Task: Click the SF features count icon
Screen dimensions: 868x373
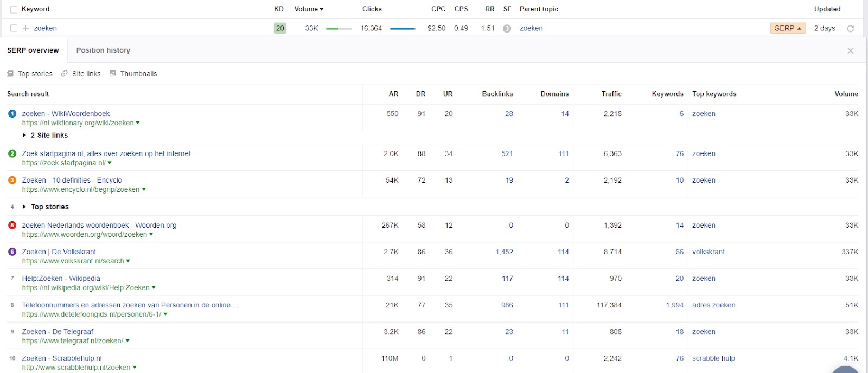Action: pyautogui.click(x=507, y=29)
